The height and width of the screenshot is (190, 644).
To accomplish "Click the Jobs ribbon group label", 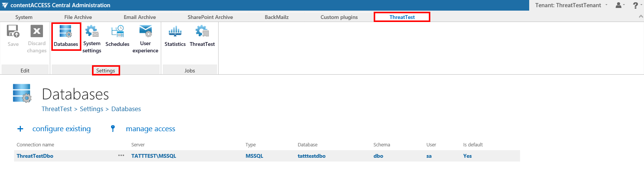I will pyautogui.click(x=190, y=71).
